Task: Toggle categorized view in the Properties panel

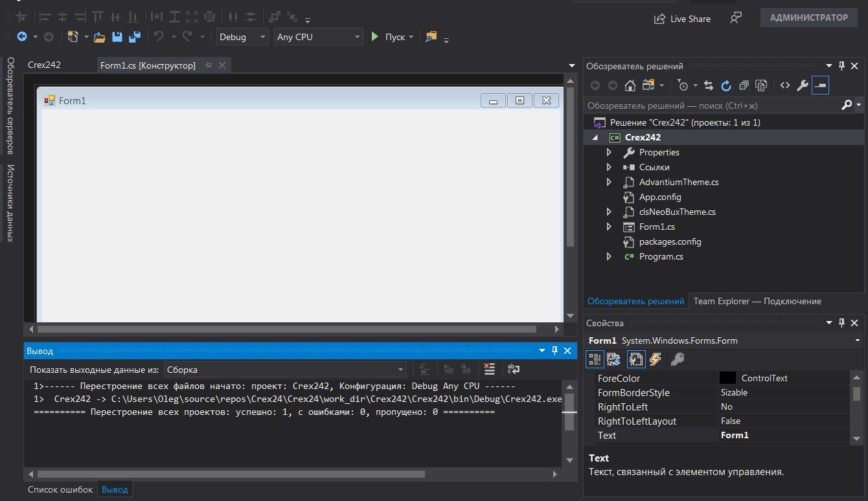Action: [595, 359]
